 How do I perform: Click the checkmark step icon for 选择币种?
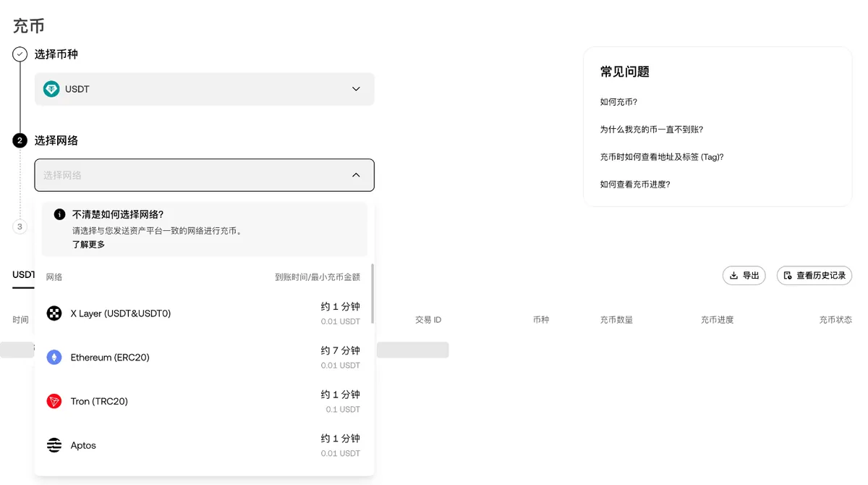coord(20,54)
